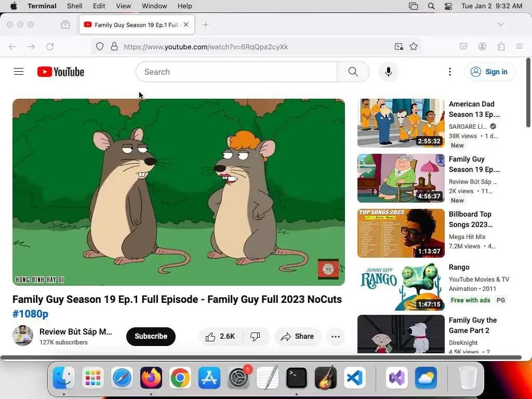
Task: Open the YouTube hamburger guide menu
Action: pos(19,72)
